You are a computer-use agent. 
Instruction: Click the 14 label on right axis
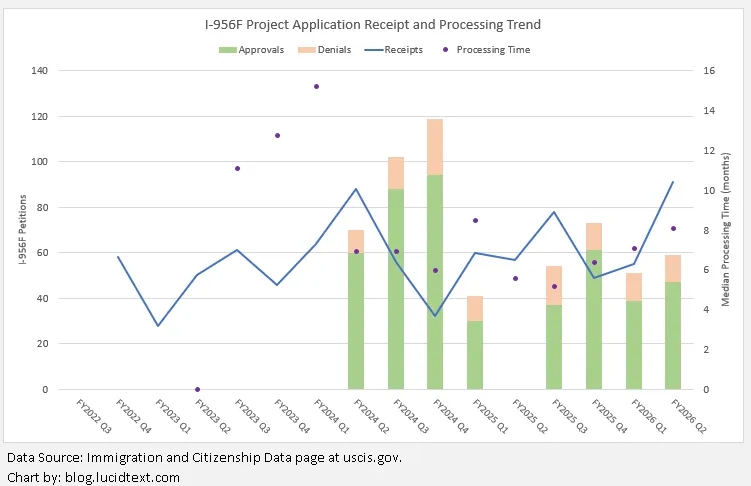[x=709, y=111]
